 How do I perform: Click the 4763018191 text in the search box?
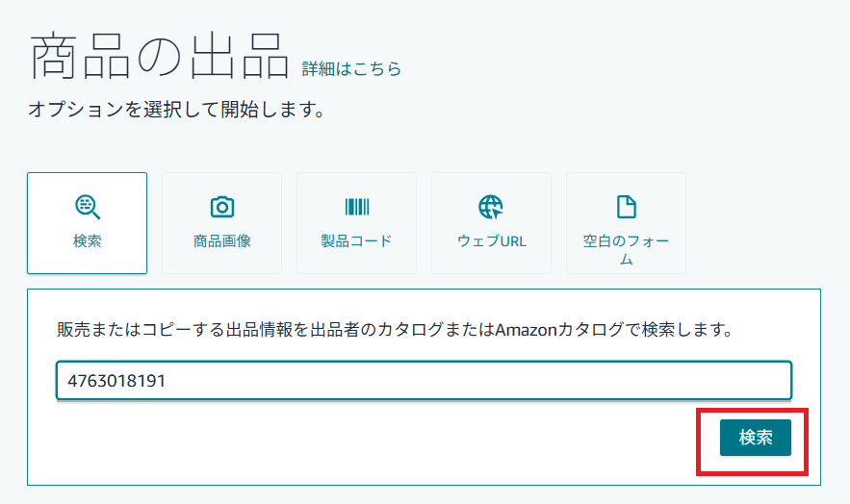pyautogui.click(x=116, y=380)
